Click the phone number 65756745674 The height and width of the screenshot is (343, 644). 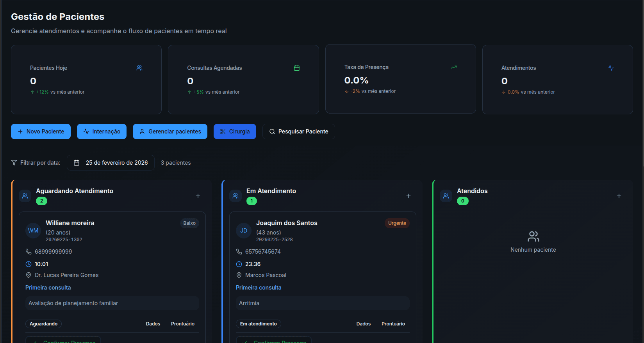[x=263, y=252]
